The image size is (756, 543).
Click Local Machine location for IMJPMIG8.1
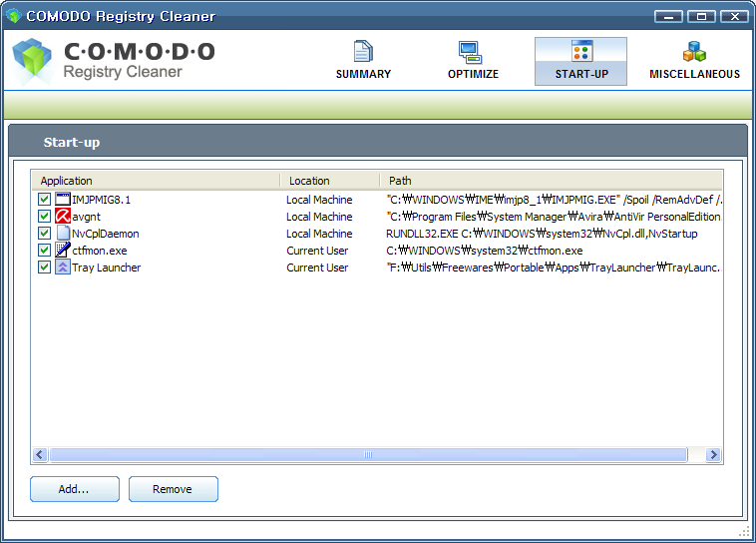(319, 200)
